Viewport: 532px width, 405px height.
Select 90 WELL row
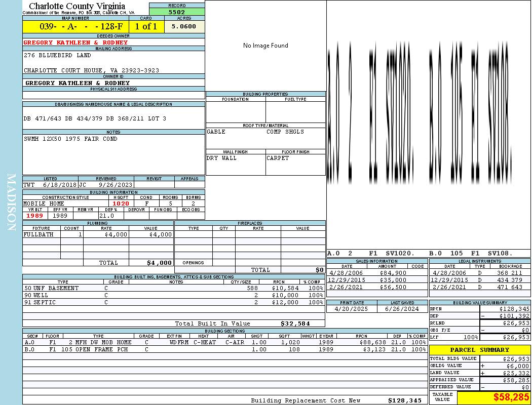(174, 295)
